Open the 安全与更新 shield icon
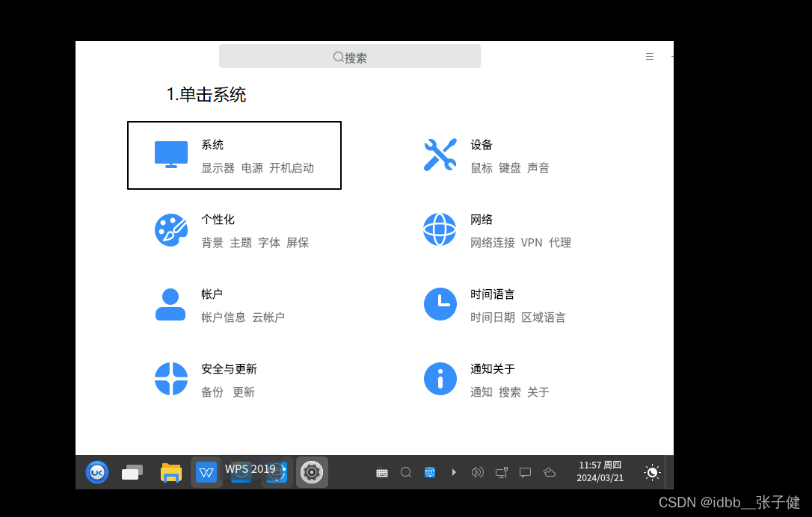The height and width of the screenshot is (517, 812). point(171,379)
